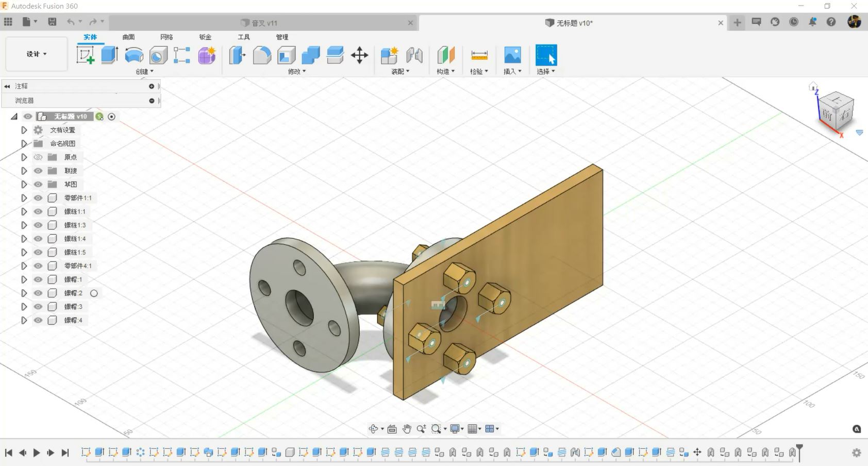
Task: Open the Help question mark icon
Action: point(831,22)
